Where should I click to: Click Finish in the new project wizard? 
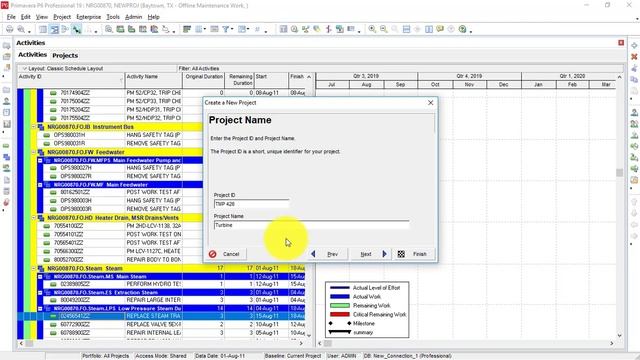[x=414, y=254]
